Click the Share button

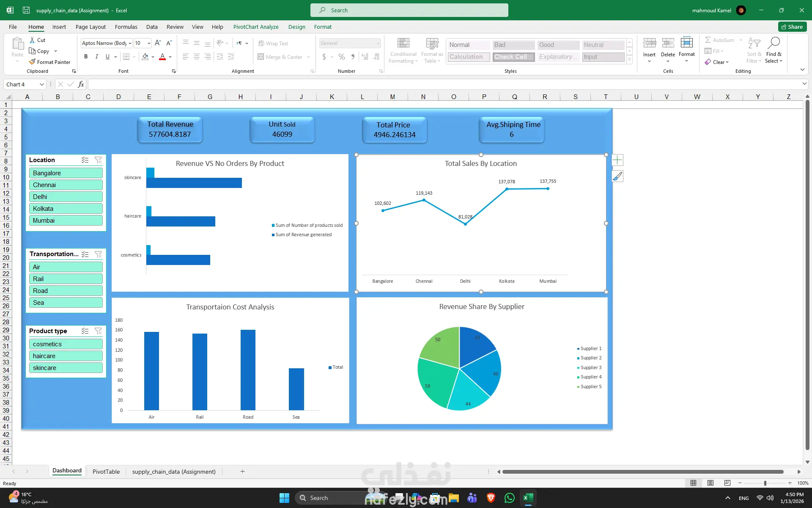click(792, 27)
